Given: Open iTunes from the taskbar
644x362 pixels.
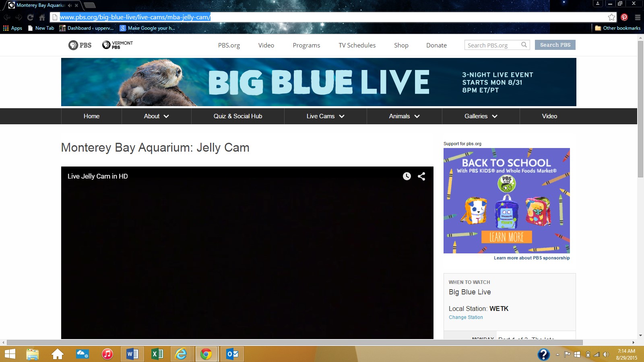Looking at the screenshot, I should (x=107, y=354).
